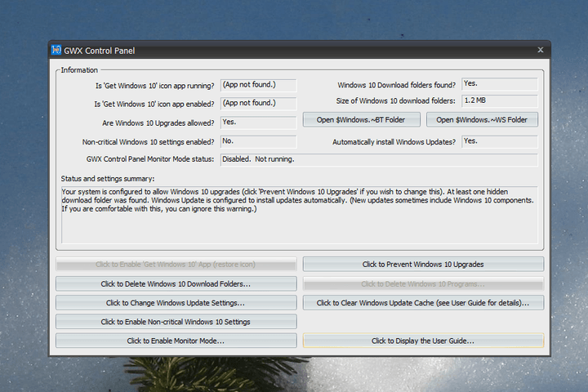
Task: Click to Prevent Windows 10 Upgrades
Action: [423, 264]
